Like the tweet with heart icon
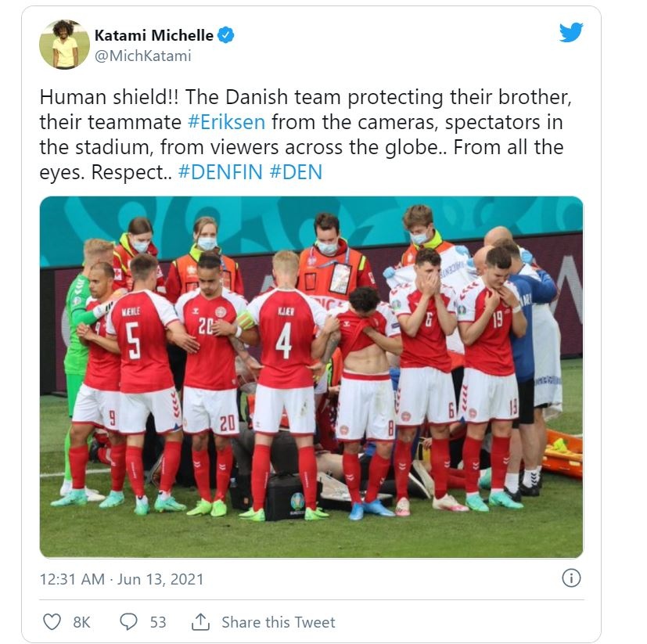This screenshot has height=644, width=647. (x=52, y=622)
